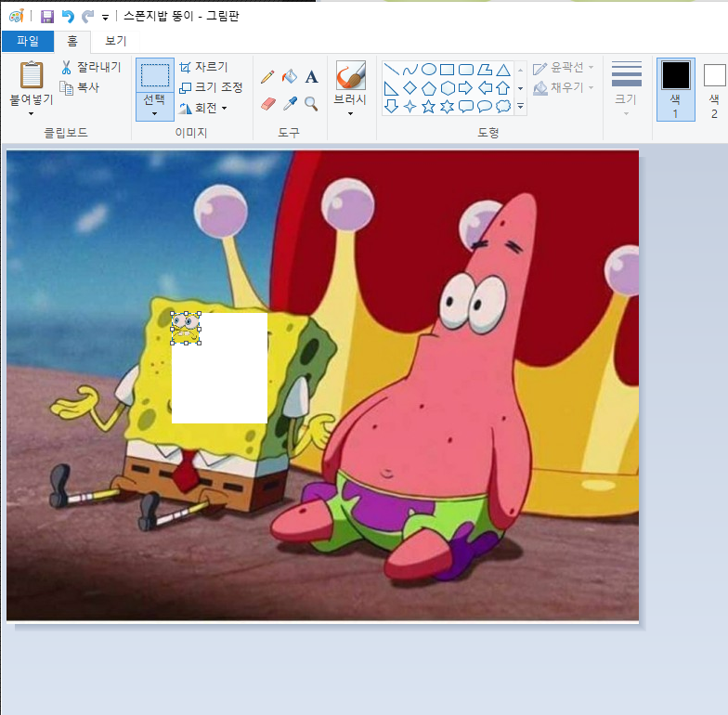Switch to the 보기 ribbon tab

(115, 41)
